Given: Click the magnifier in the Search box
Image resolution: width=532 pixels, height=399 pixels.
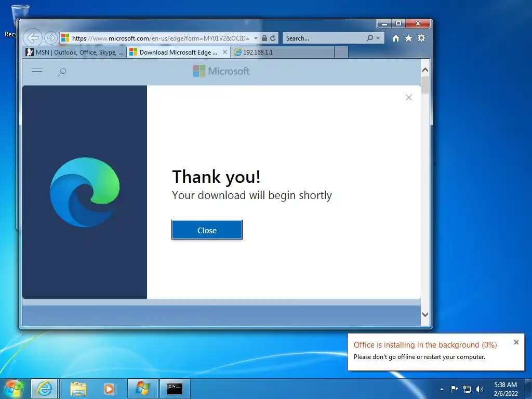Looking at the screenshot, I should (370, 38).
